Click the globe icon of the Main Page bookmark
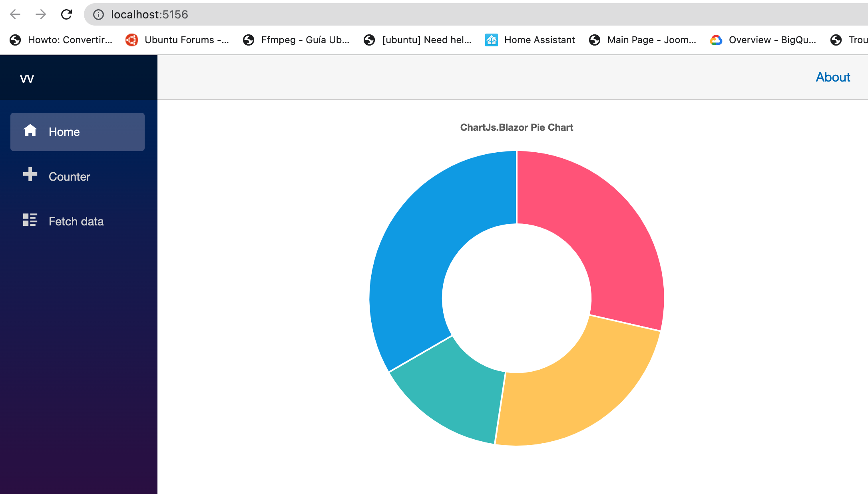868x494 pixels. [595, 40]
